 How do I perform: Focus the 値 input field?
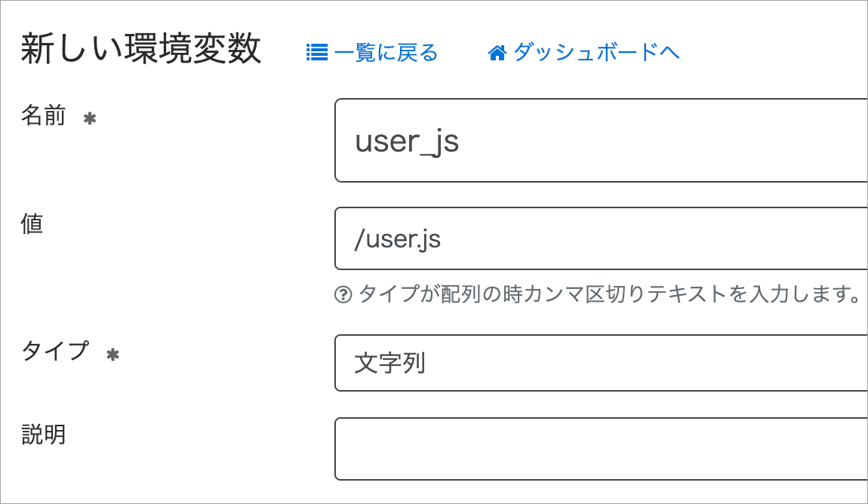tap(601, 238)
